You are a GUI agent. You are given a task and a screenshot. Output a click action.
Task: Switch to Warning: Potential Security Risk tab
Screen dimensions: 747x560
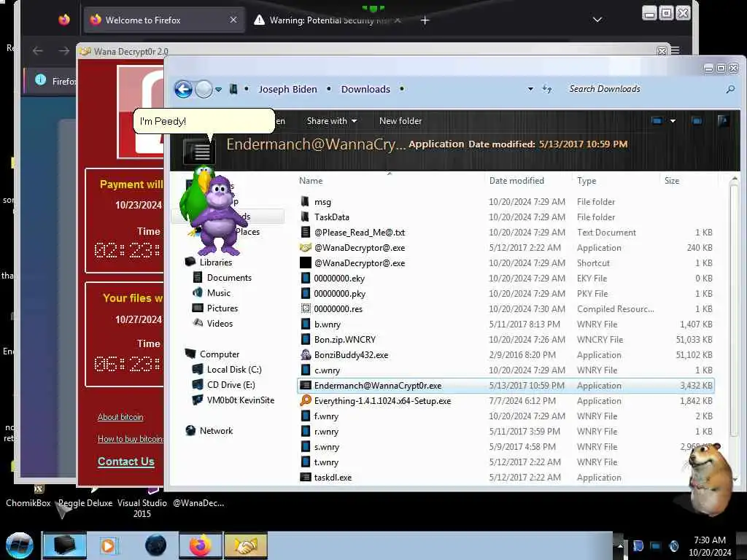click(x=329, y=20)
